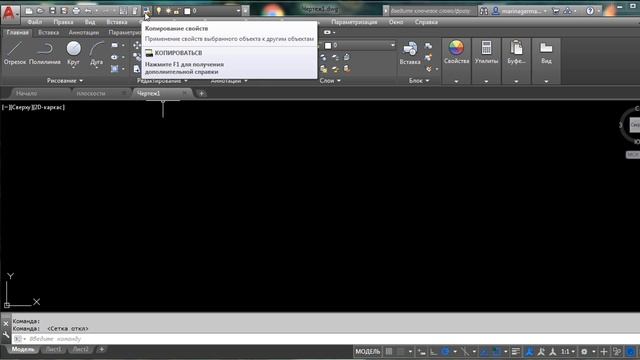
Task: Switch to the Аннотации ribbon tab
Action: click(84, 32)
